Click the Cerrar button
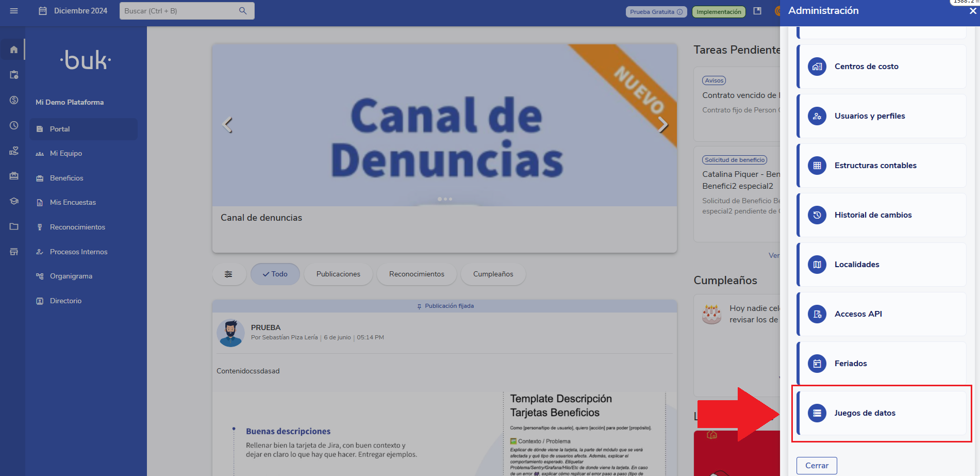The image size is (980, 476). [817, 465]
